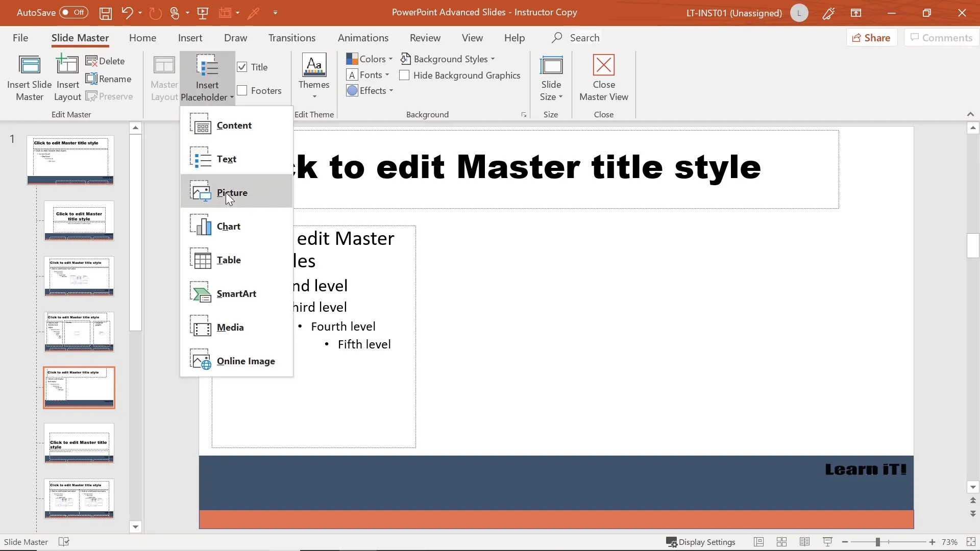Screen dimensions: 980x551
Task: Open the Themes dropdown
Action: click(314, 77)
